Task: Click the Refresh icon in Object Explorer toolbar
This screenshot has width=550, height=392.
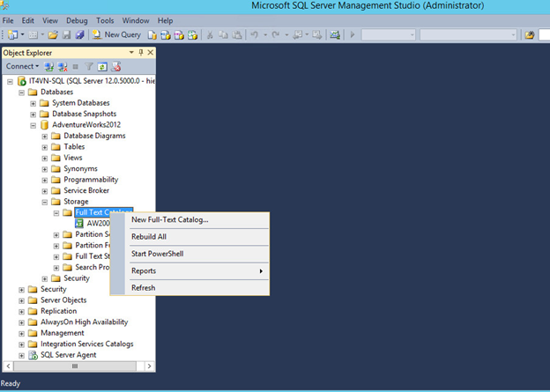Action: click(x=102, y=66)
